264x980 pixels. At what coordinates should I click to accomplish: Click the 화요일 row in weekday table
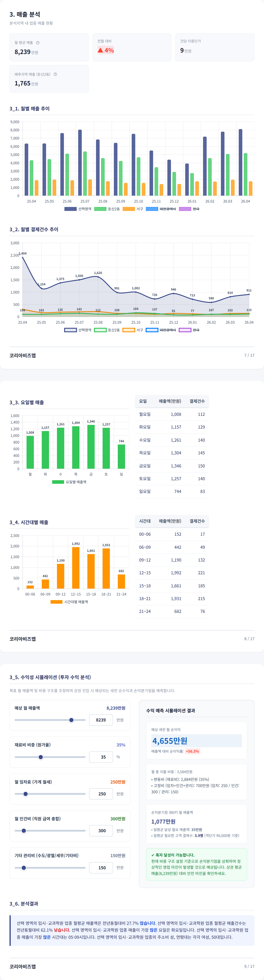coord(172,427)
